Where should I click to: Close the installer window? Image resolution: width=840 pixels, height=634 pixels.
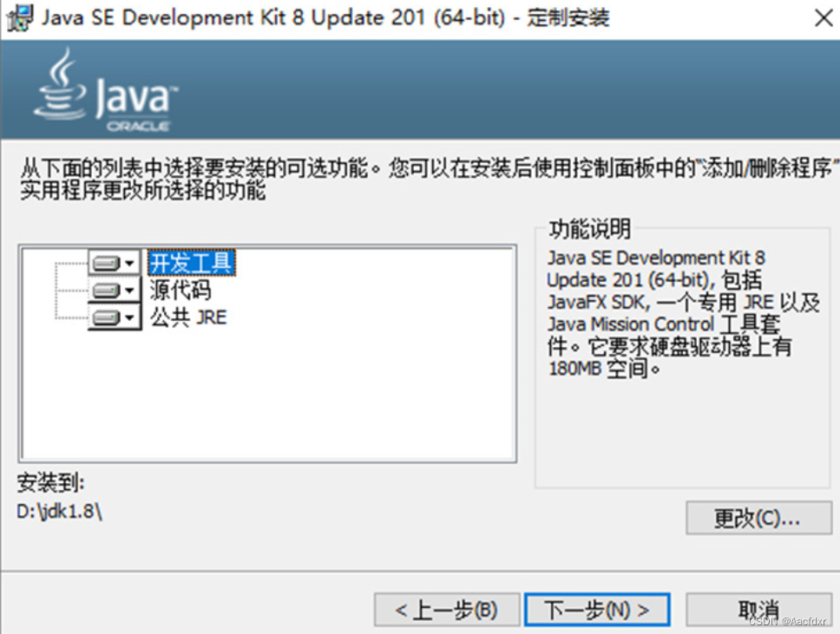[x=823, y=18]
